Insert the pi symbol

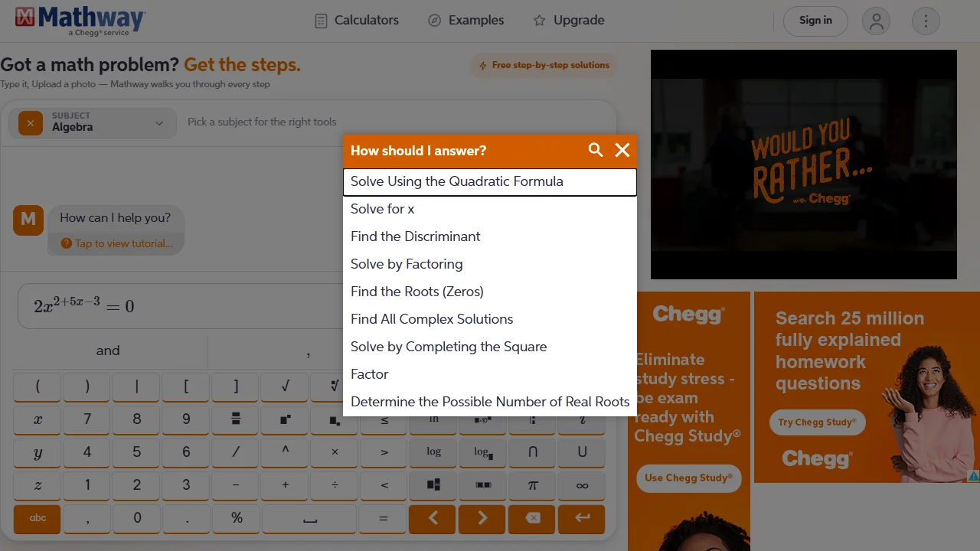(532, 485)
